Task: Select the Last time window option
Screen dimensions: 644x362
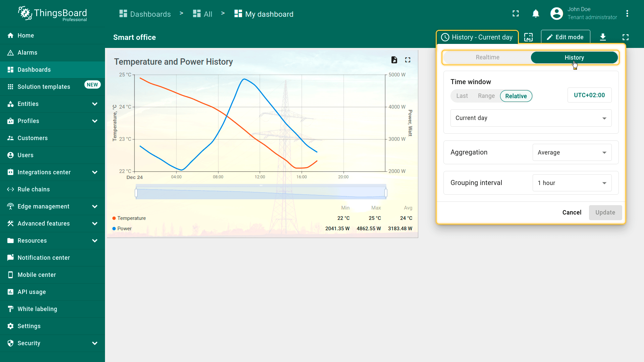Action: click(x=462, y=96)
